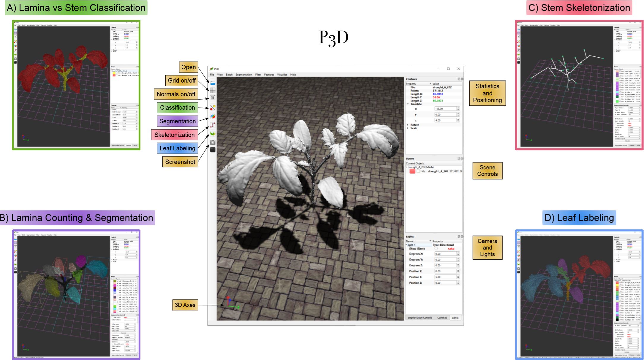This screenshot has height=360, width=644.
Task: Open the black console icon in toolbar
Action: coord(213,150)
